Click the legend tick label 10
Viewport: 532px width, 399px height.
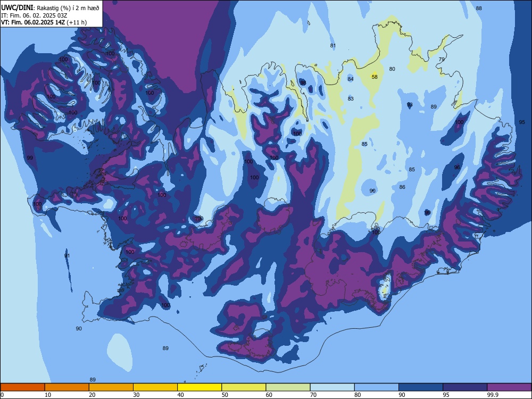[x=48, y=395]
